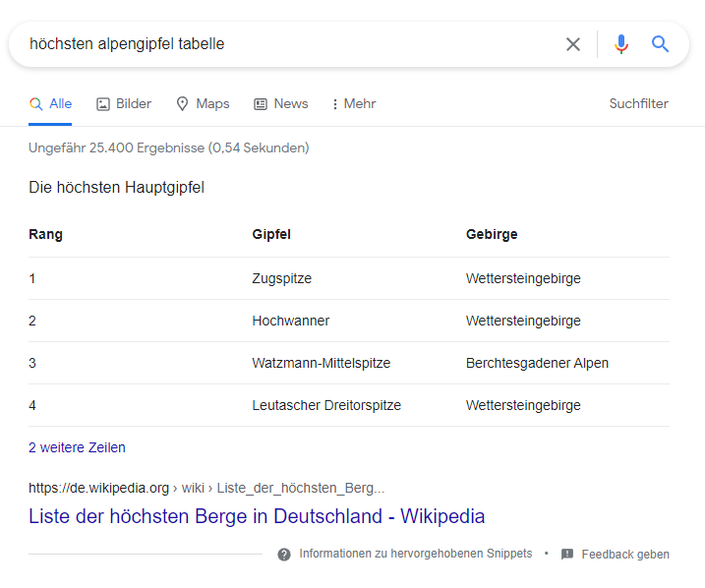The height and width of the screenshot is (588, 705).
Task: Clear the search query with the X icon
Action: click(x=573, y=44)
